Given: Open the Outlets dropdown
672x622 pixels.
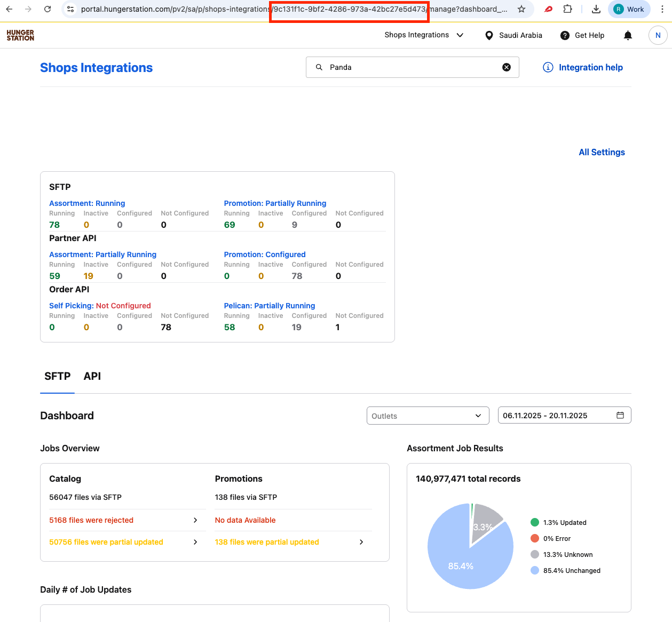Looking at the screenshot, I should (x=428, y=416).
